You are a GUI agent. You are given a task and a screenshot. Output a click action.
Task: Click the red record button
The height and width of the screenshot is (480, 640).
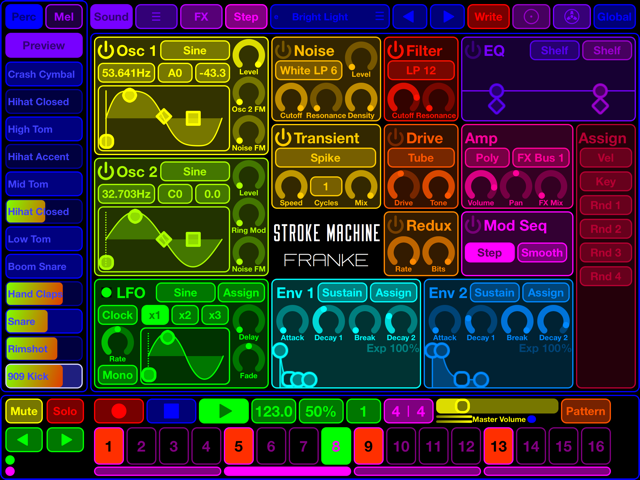tap(119, 411)
